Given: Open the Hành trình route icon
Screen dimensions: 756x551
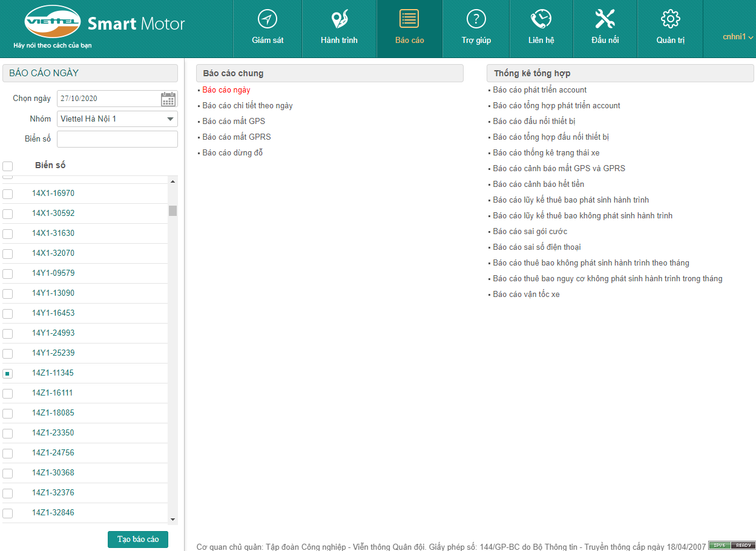Looking at the screenshot, I should click(x=339, y=19).
